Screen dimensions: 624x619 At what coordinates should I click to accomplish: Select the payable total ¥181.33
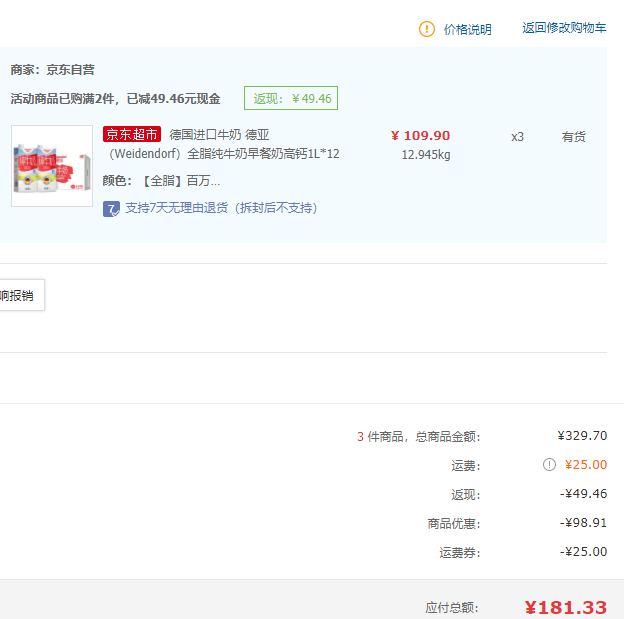click(566, 607)
